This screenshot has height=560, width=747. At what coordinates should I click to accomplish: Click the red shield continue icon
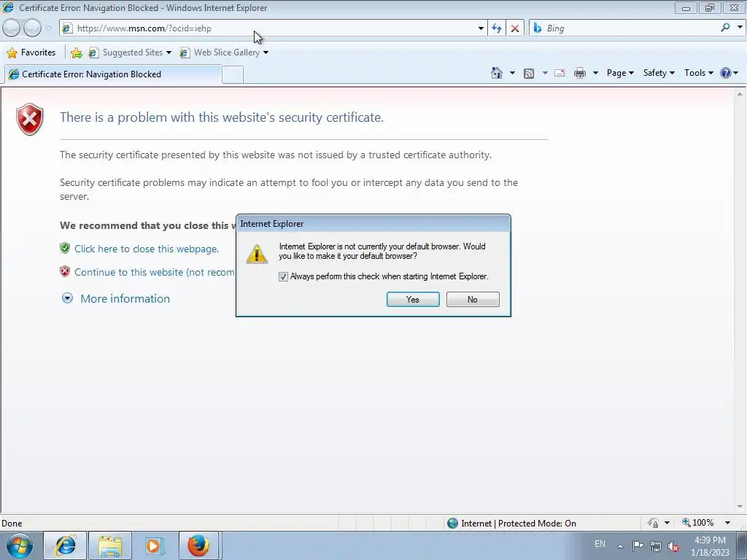(x=65, y=271)
